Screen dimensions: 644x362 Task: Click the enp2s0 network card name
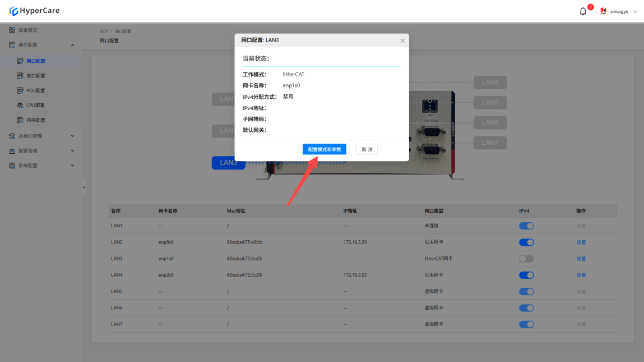click(x=166, y=275)
